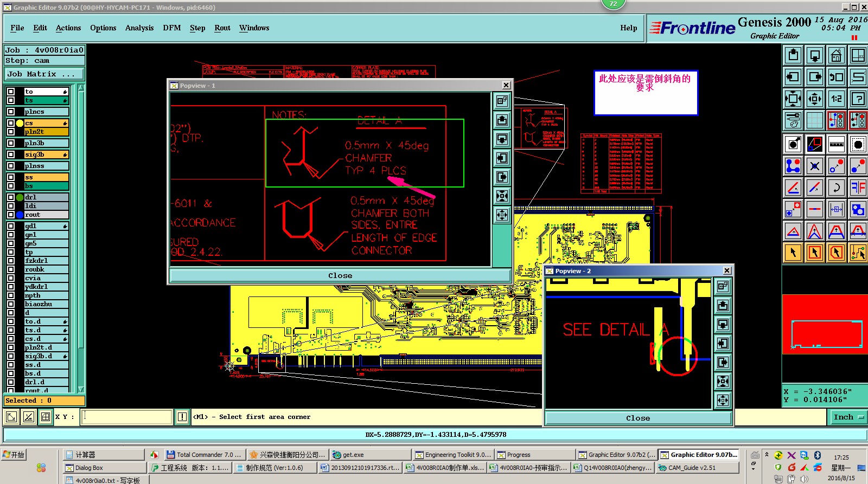Open the Rout menu

coord(222,28)
